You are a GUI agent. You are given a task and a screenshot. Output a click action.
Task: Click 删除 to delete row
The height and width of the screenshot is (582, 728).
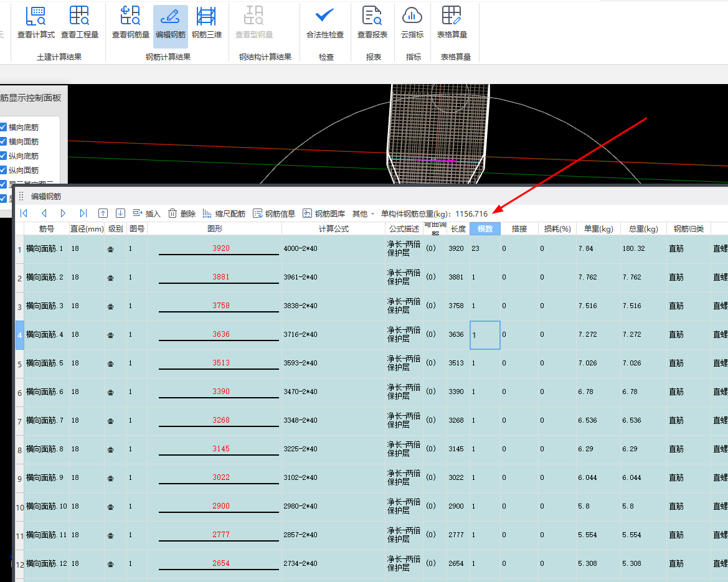(182, 214)
